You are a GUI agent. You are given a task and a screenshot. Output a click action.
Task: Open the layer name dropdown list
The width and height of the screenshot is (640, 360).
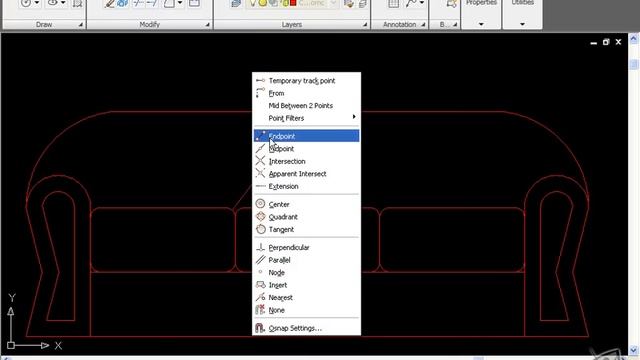pyautogui.click(x=333, y=3)
